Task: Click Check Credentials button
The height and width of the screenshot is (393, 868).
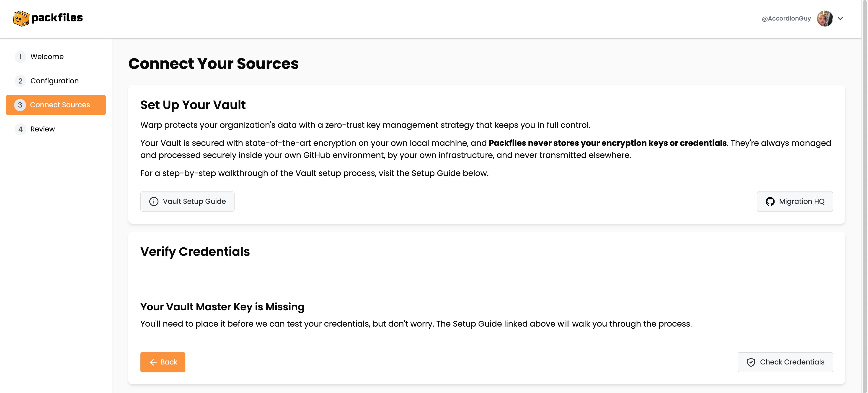Action: pyautogui.click(x=785, y=362)
